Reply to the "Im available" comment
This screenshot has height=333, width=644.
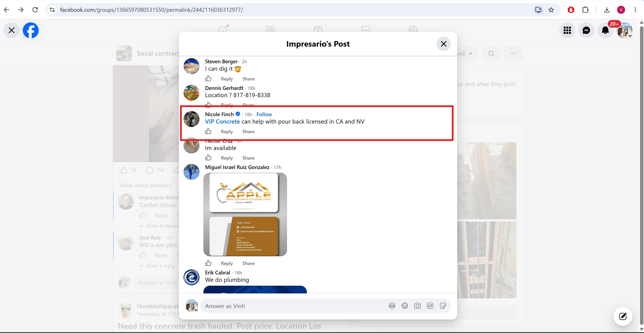pyautogui.click(x=227, y=158)
